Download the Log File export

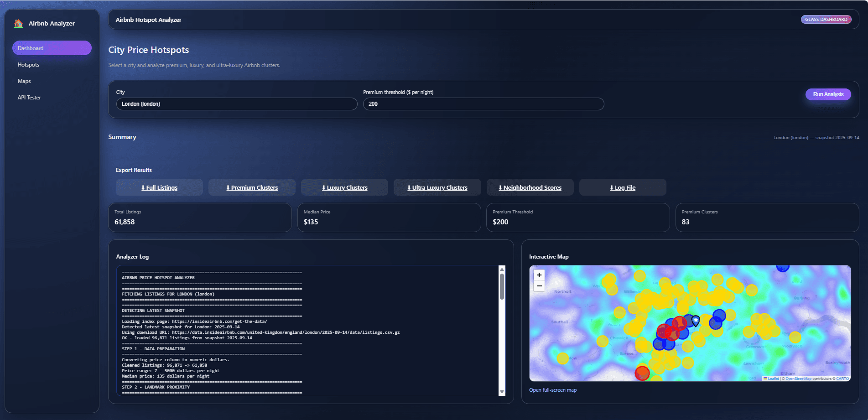point(623,187)
